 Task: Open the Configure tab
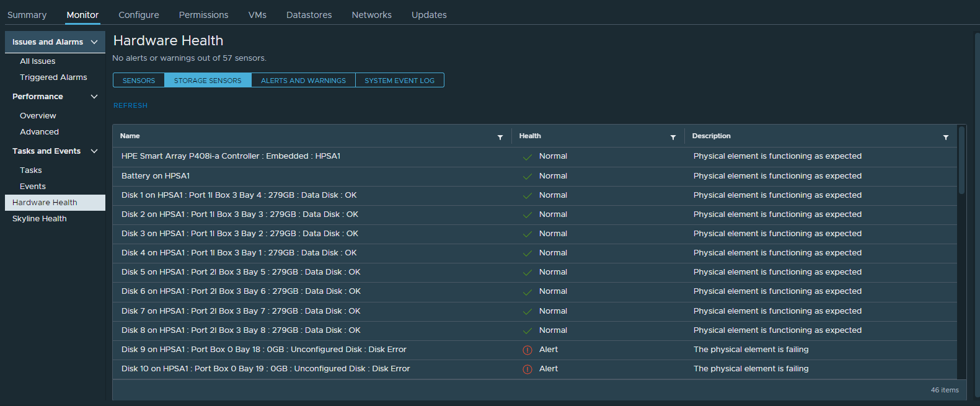139,15
